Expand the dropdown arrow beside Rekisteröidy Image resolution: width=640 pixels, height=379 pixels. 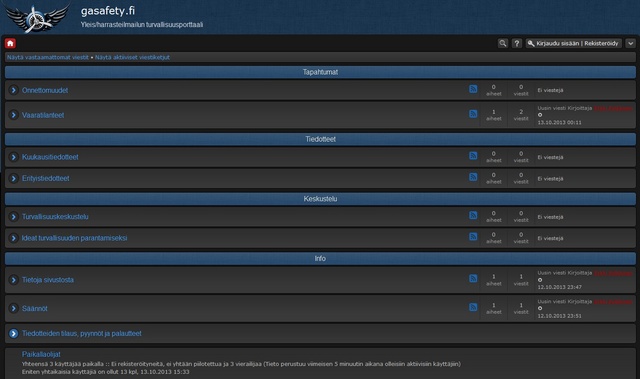(x=631, y=43)
